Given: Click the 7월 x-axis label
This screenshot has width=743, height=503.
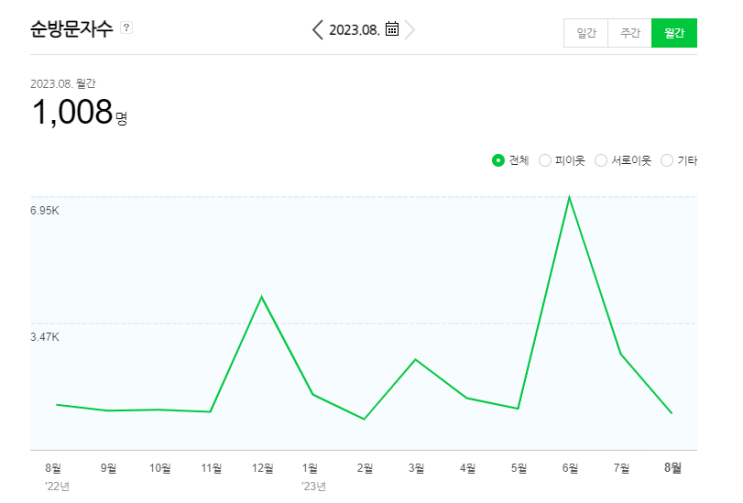Looking at the screenshot, I should (621, 468).
